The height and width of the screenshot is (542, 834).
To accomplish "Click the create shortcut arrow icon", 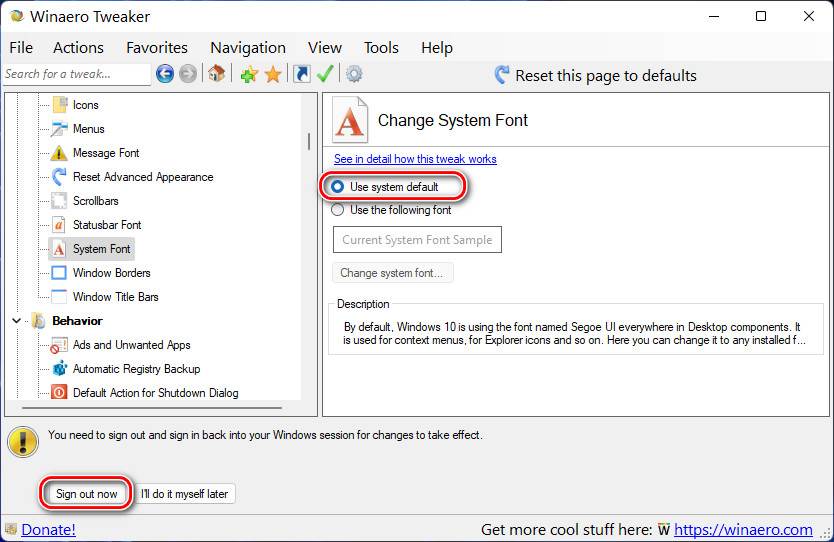I will [x=302, y=73].
